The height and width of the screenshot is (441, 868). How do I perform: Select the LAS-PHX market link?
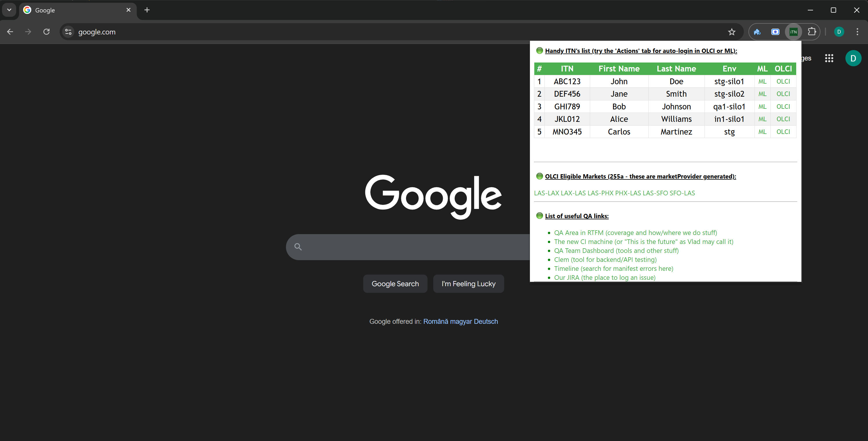coord(601,193)
